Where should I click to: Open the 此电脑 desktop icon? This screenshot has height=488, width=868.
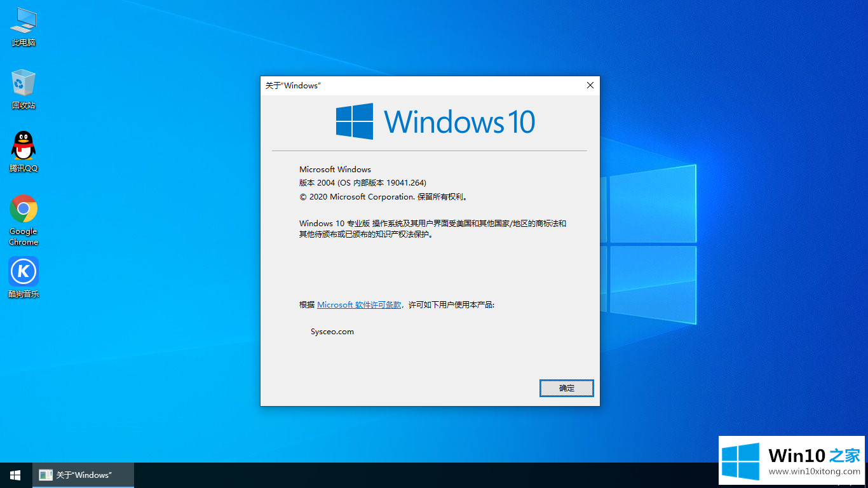coord(24,27)
